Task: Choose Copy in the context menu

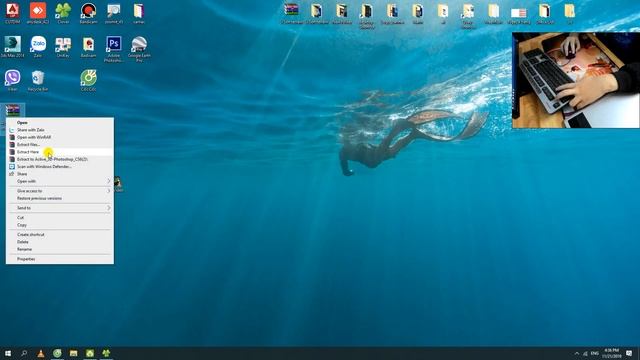Action: click(x=60, y=225)
